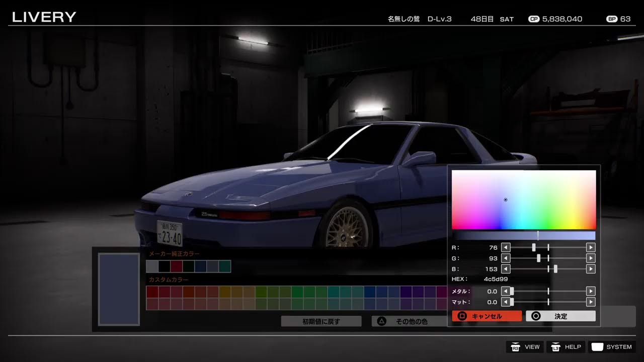This screenshot has width=644, height=362.
Task: Click the player name 名無しの鷲
Action: pos(404,19)
